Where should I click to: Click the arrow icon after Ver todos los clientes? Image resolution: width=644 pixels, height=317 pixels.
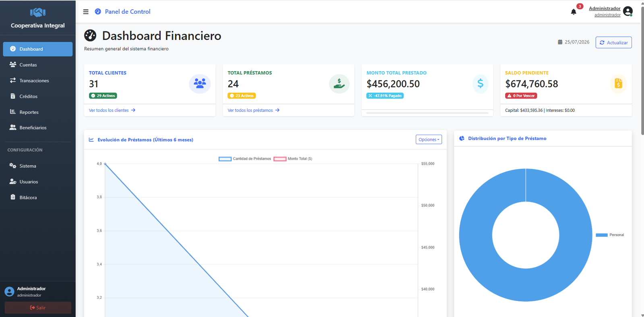(133, 110)
